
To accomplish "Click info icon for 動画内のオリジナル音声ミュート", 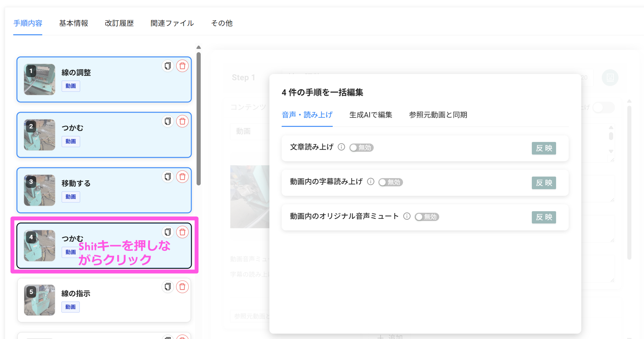I will tap(407, 216).
